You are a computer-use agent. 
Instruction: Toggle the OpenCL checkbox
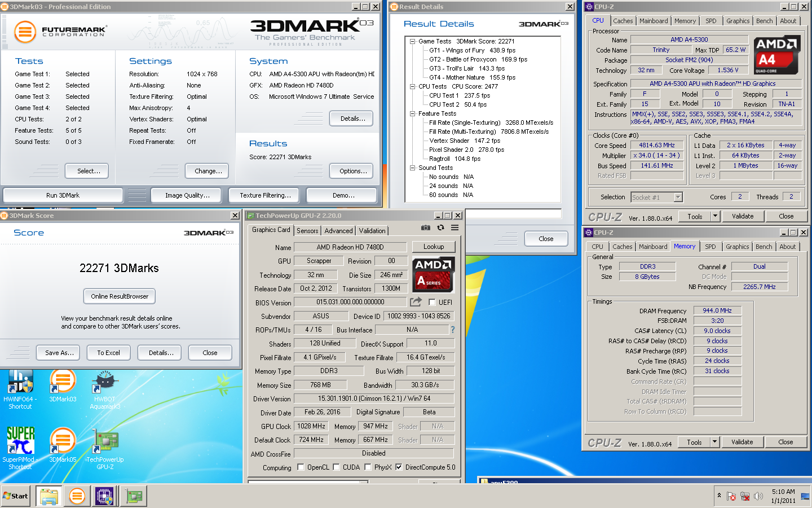pyautogui.click(x=301, y=467)
